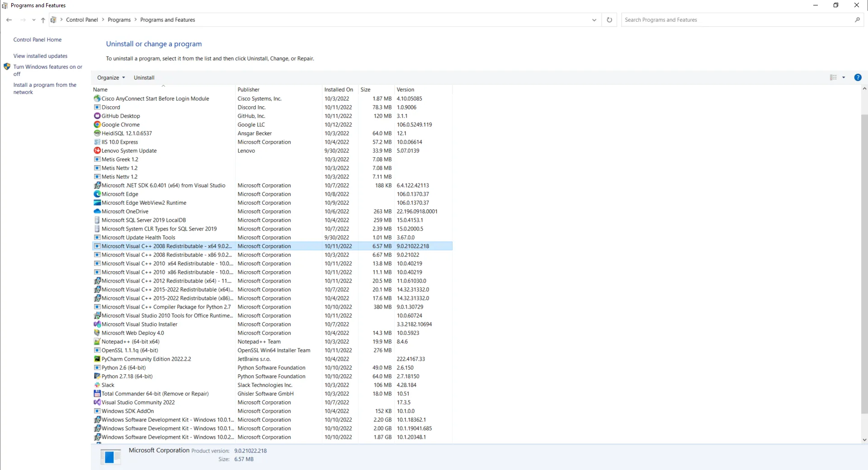Expand the chevron after Programs breadcrumb
868x470 pixels.
(136, 20)
